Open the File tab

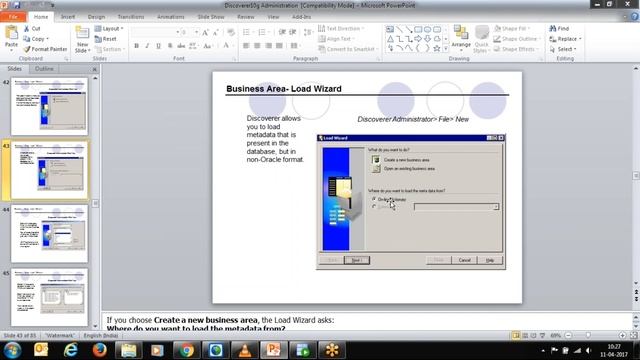pyautogui.click(x=13, y=17)
